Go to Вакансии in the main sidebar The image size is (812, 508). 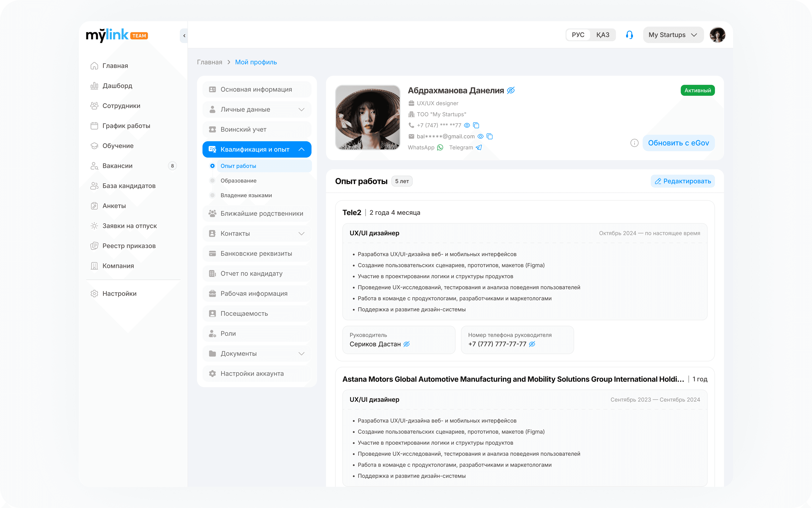pos(133,166)
